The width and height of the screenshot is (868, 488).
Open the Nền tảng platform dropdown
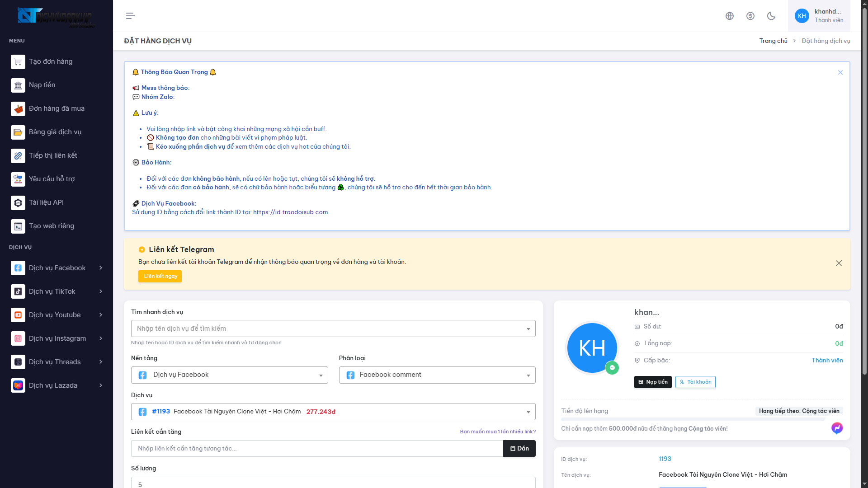[x=229, y=375]
